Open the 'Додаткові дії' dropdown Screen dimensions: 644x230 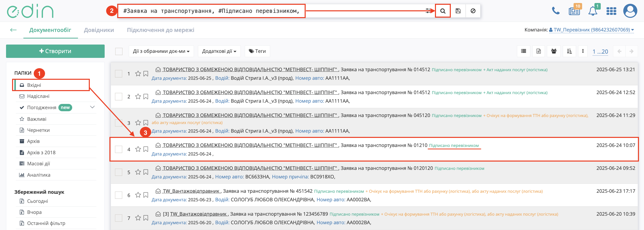tap(219, 51)
